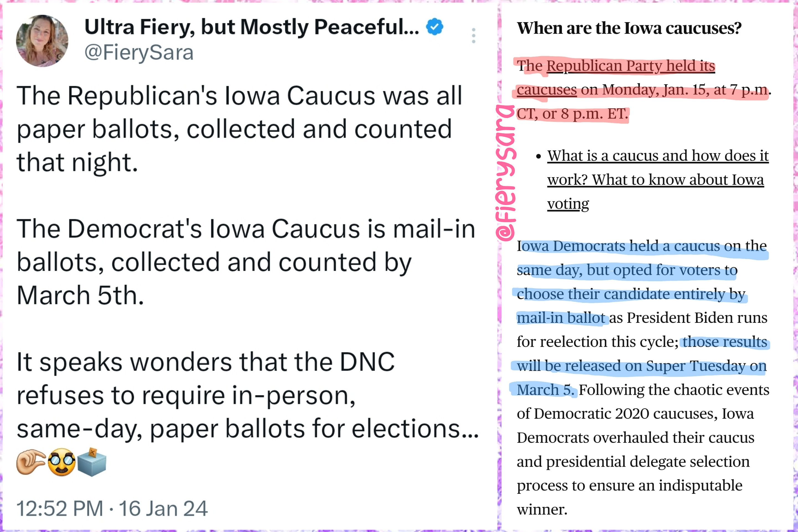Click the highlighted 'those results' text

pos(725,342)
